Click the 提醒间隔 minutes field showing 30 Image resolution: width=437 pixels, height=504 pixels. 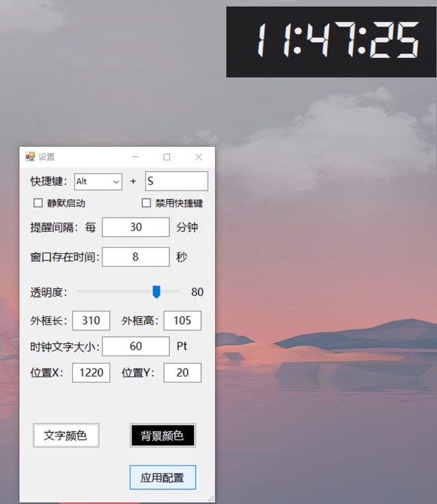click(136, 227)
